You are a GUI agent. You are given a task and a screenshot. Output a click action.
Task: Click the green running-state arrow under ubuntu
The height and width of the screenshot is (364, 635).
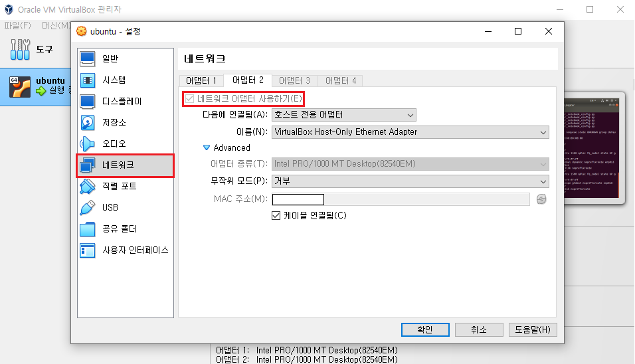click(x=41, y=91)
